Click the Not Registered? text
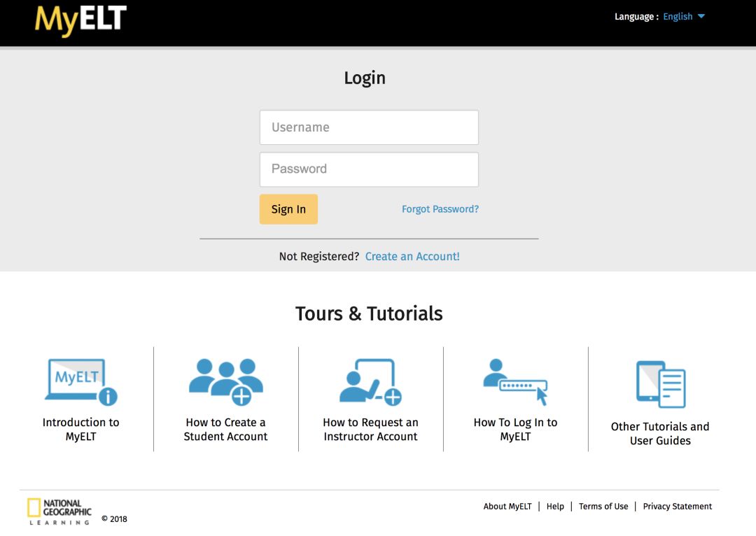756x536 pixels. coord(319,256)
